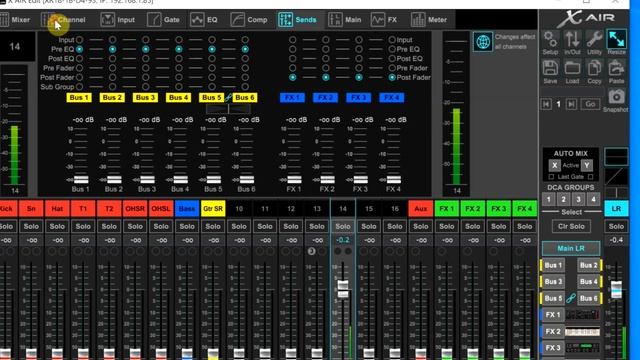The image size is (640, 360).
Task: Click link icon between Bus 5 and Bus 6 buttons
Action: (571, 298)
